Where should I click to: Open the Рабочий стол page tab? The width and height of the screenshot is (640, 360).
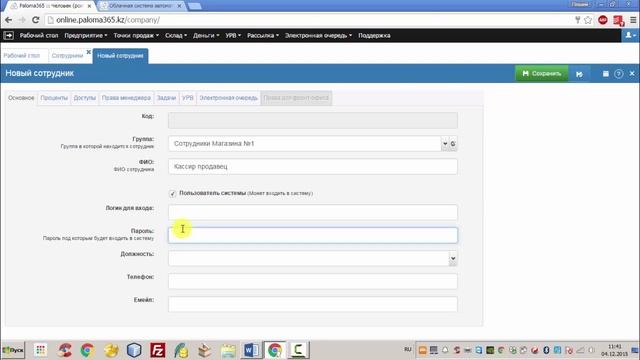[x=22, y=56]
